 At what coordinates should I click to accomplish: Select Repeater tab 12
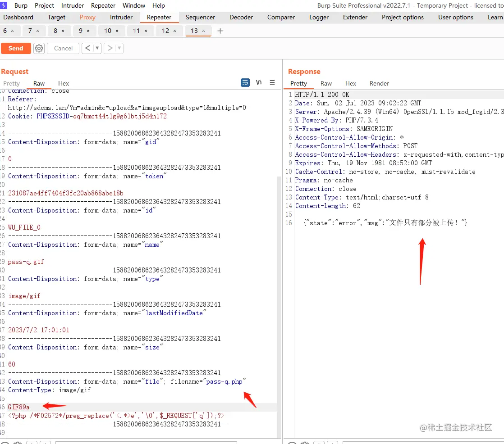[165, 31]
